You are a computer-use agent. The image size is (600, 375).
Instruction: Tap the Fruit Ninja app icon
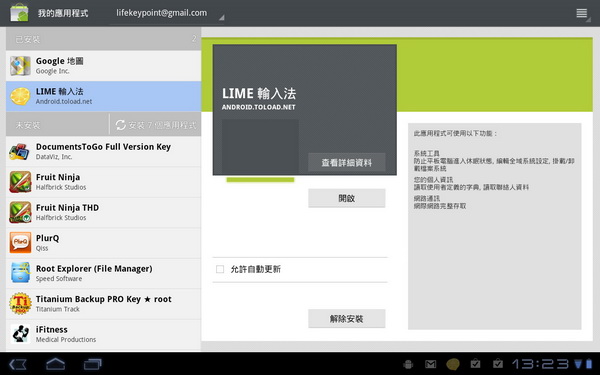[20, 182]
